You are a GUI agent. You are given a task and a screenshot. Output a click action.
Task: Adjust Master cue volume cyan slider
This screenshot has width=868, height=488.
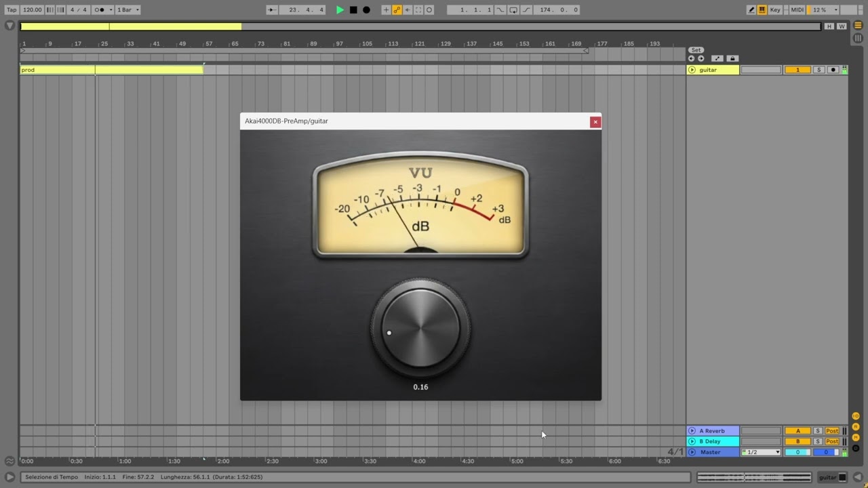click(797, 452)
